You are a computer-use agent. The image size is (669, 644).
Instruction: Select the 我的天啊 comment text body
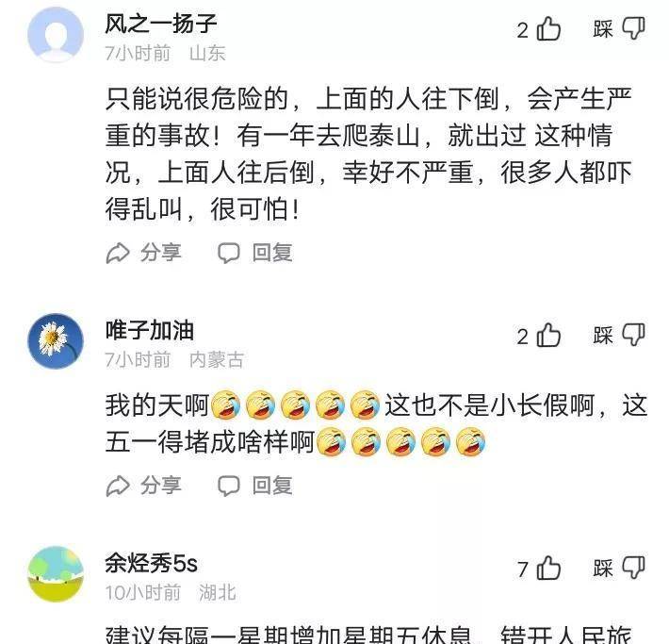point(376,423)
